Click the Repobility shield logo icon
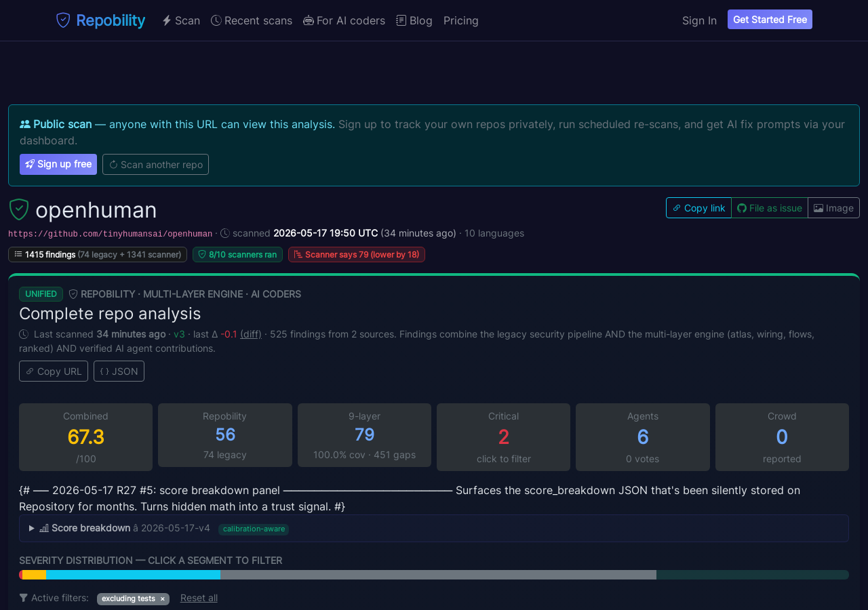 click(63, 20)
